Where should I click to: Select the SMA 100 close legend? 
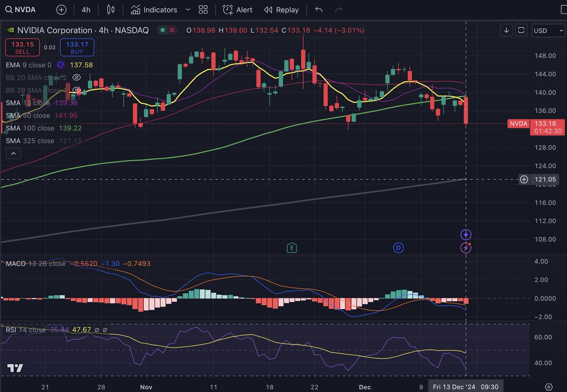pos(43,128)
